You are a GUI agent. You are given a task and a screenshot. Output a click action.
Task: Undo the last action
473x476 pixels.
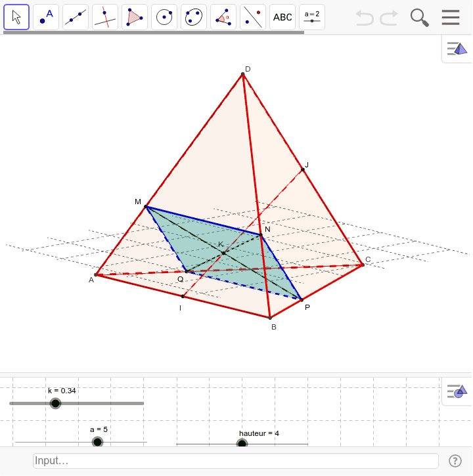click(364, 18)
